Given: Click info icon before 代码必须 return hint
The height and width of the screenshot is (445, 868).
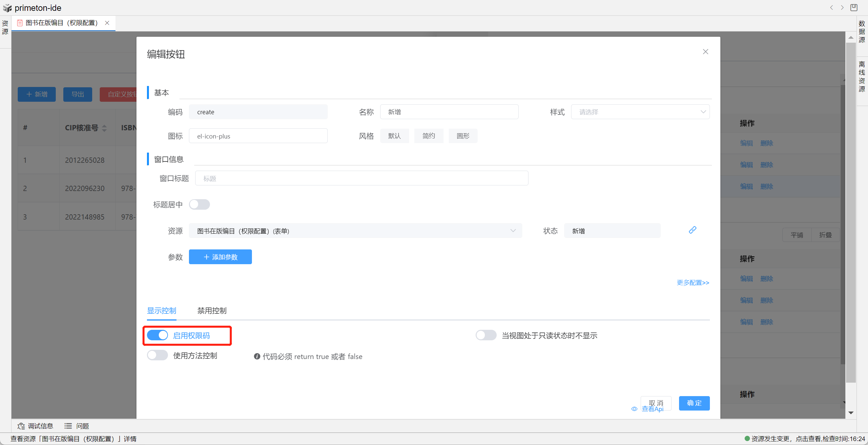Looking at the screenshot, I should coord(257,356).
